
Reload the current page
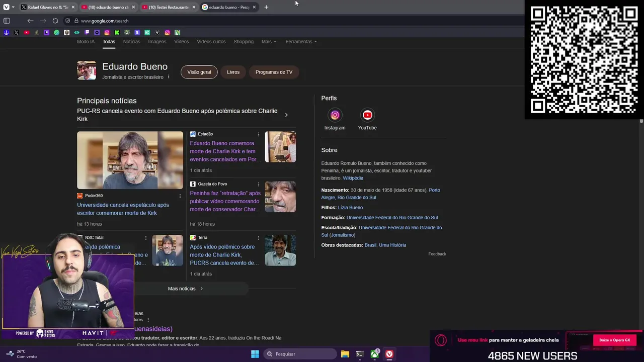point(55,21)
